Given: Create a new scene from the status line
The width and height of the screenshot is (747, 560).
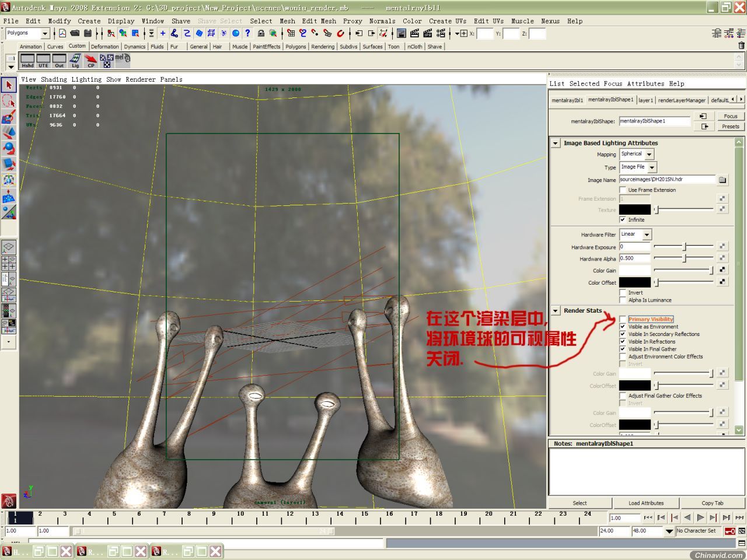Looking at the screenshot, I should coord(62,33).
